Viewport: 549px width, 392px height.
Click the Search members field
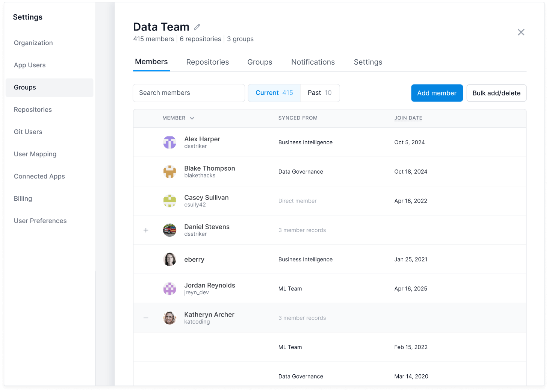(x=189, y=93)
